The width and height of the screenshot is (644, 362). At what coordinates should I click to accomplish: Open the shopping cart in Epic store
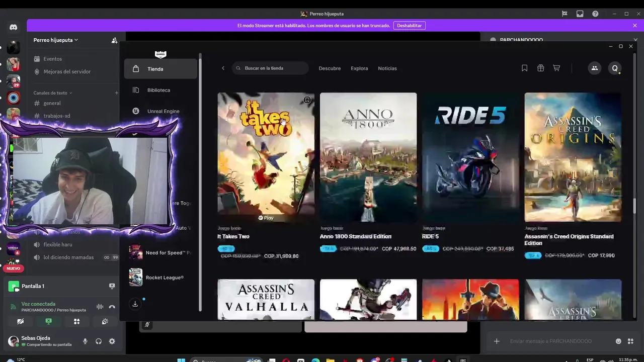556,68
